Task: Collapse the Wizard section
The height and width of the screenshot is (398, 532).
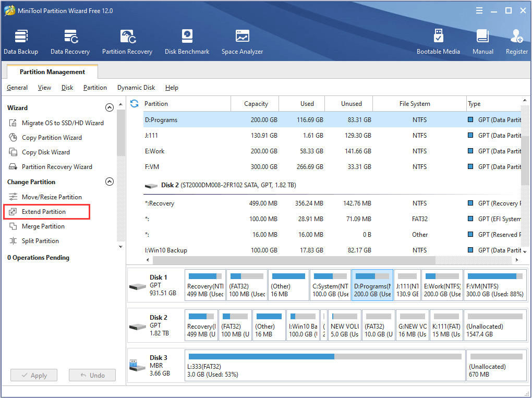Action: coord(109,107)
